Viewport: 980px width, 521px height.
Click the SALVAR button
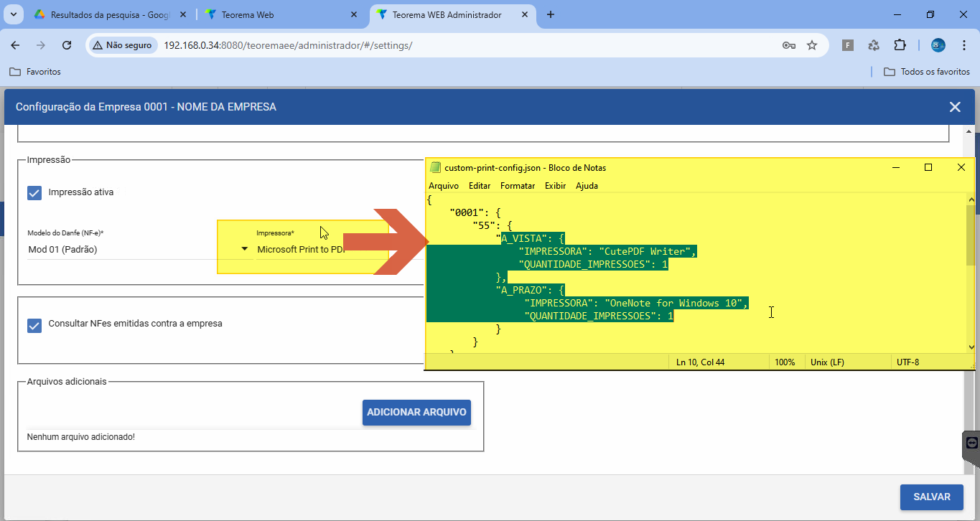932,497
